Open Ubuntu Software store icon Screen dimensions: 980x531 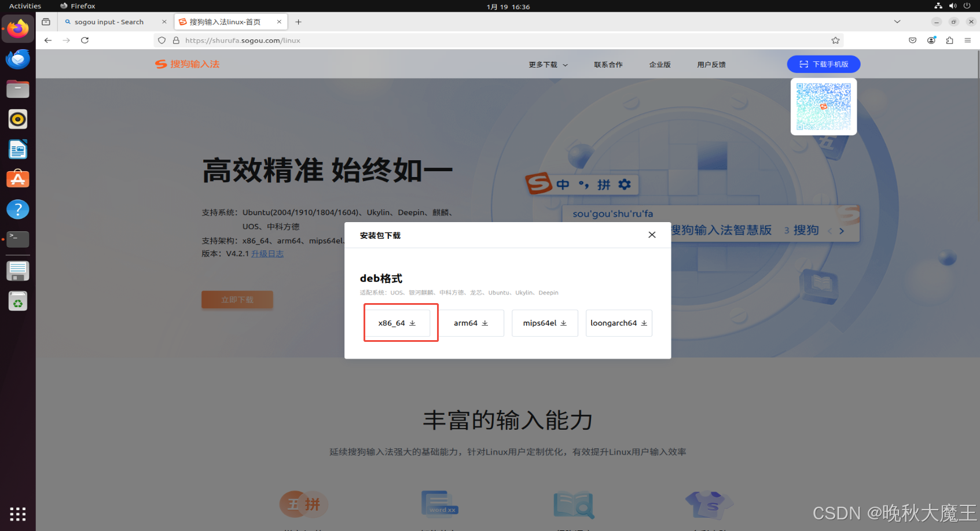18,179
